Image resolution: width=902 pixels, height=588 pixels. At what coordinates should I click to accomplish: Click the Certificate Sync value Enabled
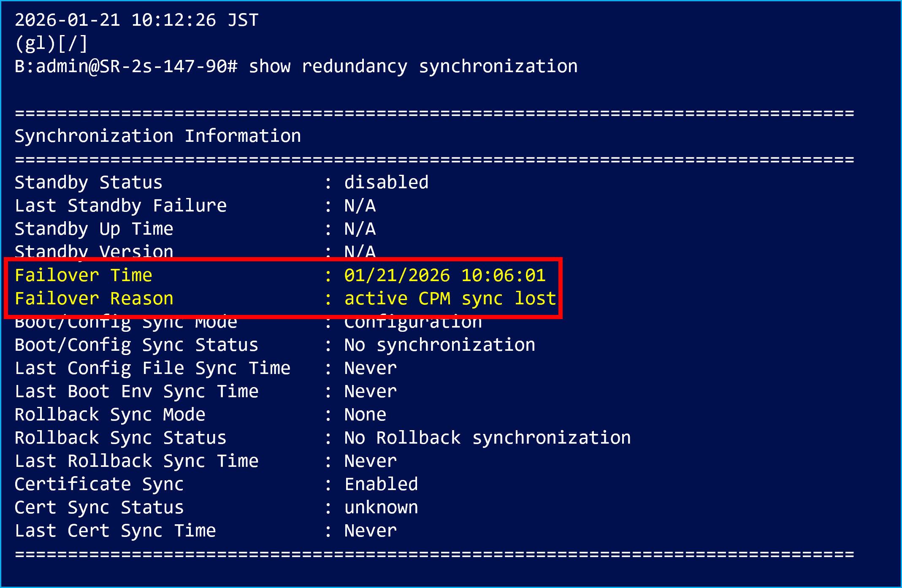(381, 485)
